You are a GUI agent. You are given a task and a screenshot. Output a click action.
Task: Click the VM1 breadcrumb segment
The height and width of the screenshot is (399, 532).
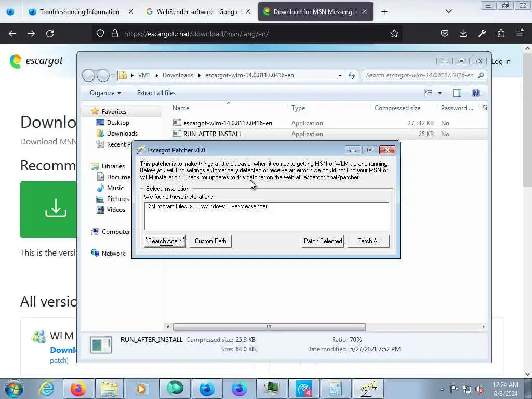144,75
